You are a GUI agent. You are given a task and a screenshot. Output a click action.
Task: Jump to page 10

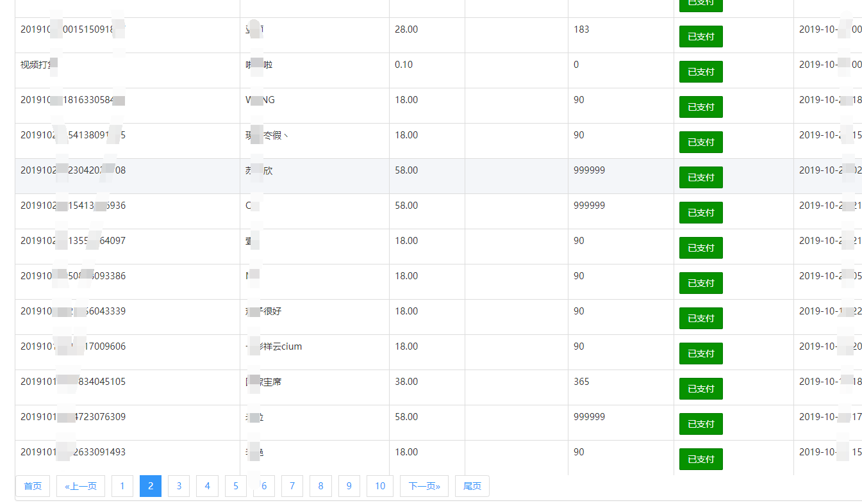click(x=380, y=486)
